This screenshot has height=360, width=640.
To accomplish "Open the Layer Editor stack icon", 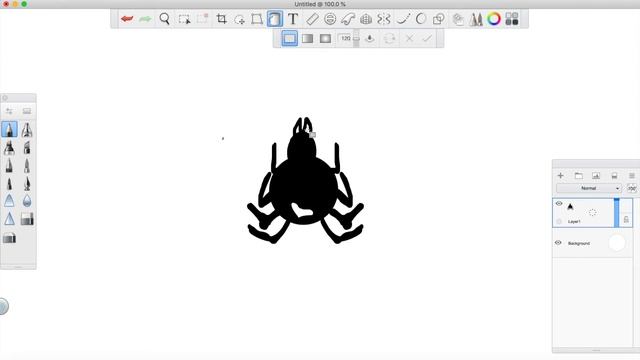I will click(x=458, y=19).
